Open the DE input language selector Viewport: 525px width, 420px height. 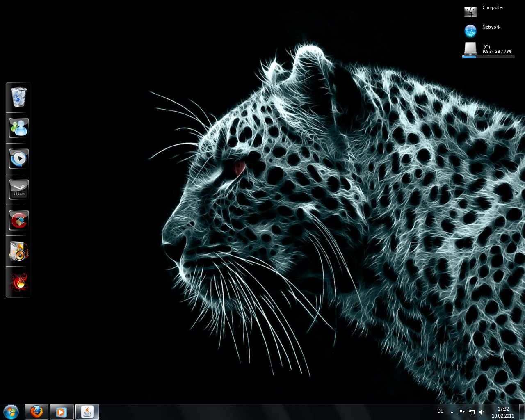click(x=440, y=411)
